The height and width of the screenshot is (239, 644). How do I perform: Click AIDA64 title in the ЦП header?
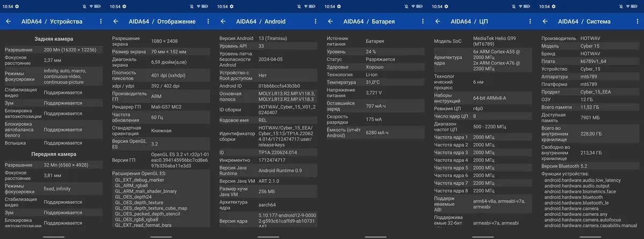460,21
